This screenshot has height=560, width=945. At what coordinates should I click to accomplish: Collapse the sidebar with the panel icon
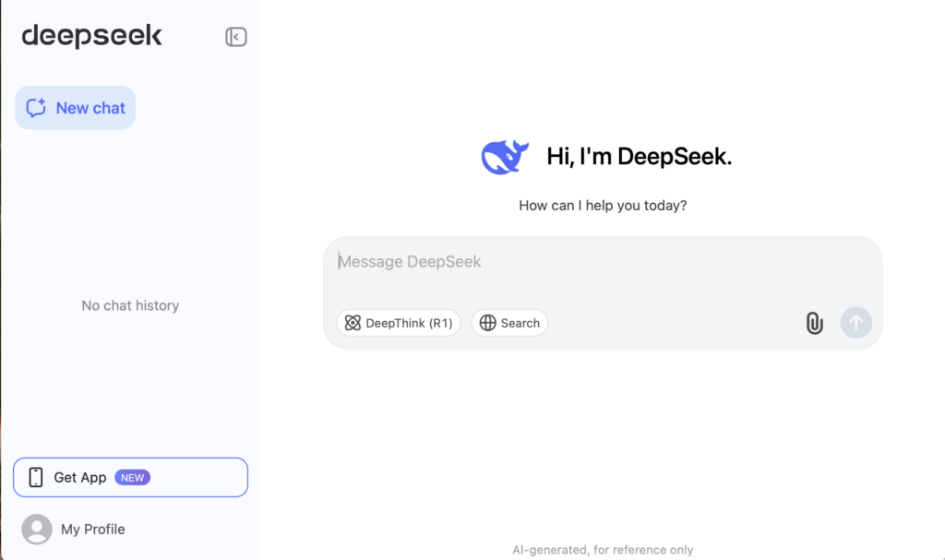[235, 37]
